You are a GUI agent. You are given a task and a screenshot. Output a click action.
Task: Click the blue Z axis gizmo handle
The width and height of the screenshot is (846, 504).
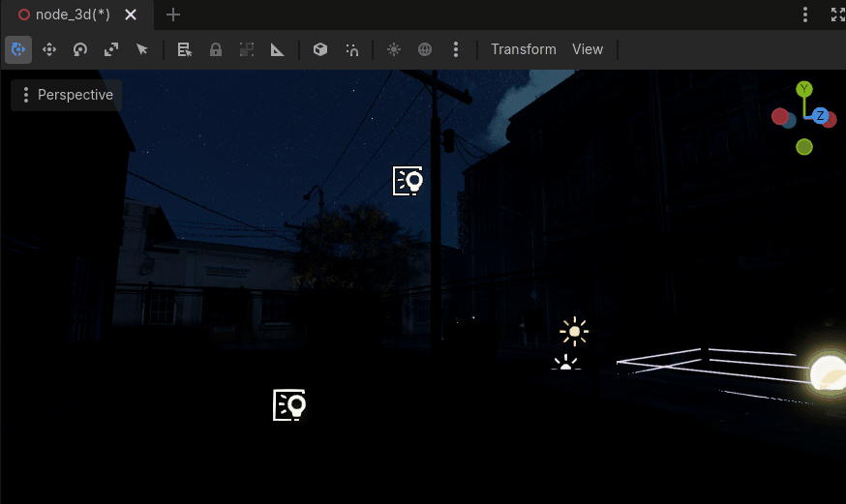820,115
